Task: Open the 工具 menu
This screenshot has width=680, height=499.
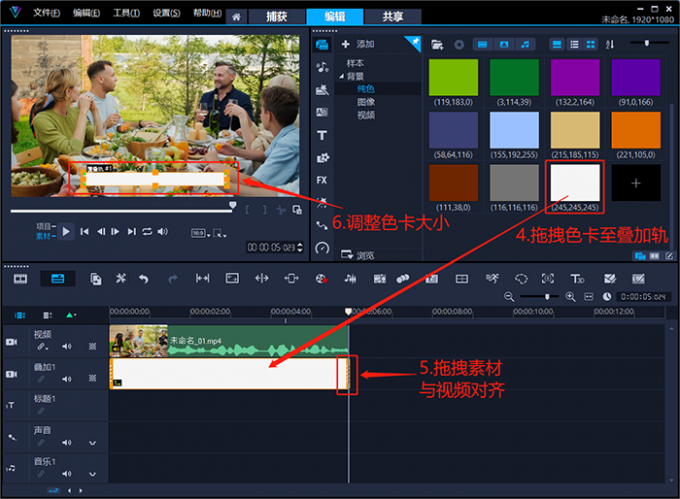Action: point(126,13)
